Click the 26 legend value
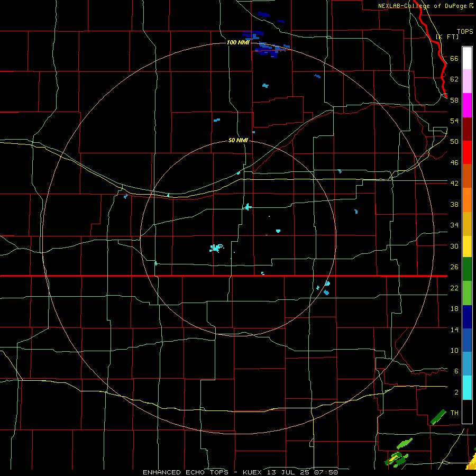The width and height of the screenshot is (476, 476). coord(454,267)
